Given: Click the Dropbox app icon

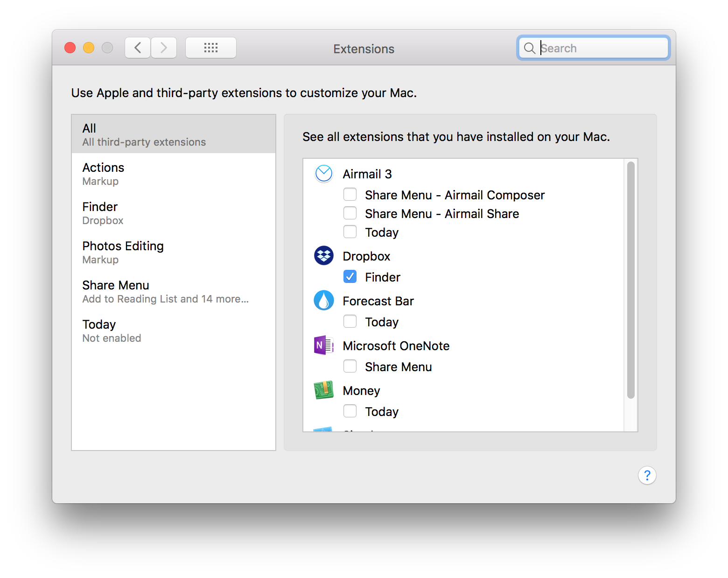Looking at the screenshot, I should tap(323, 255).
